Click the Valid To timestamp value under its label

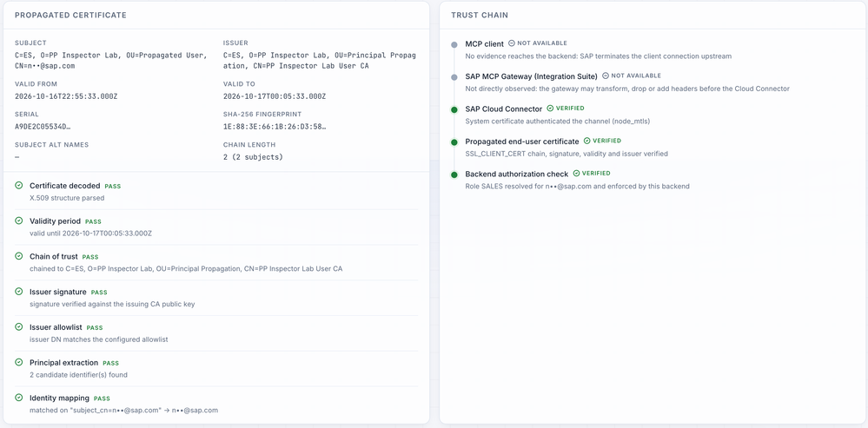[x=275, y=96]
